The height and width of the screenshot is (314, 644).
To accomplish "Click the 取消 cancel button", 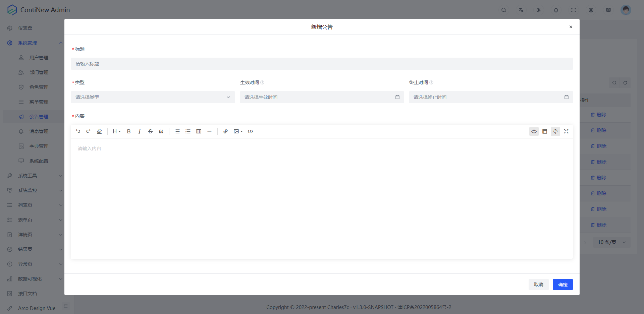I will pos(538,285).
